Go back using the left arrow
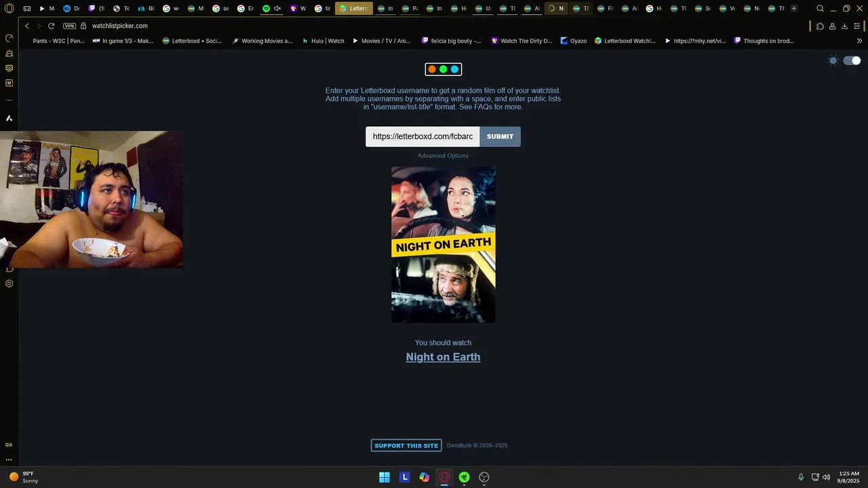This screenshot has height=488, width=868. [x=27, y=26]
